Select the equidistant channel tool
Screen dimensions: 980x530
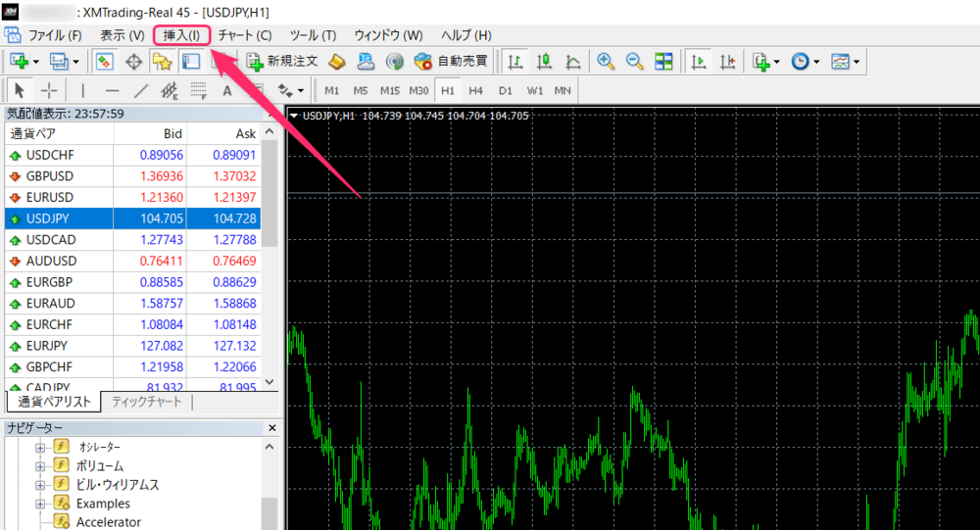tap(170, 91)
